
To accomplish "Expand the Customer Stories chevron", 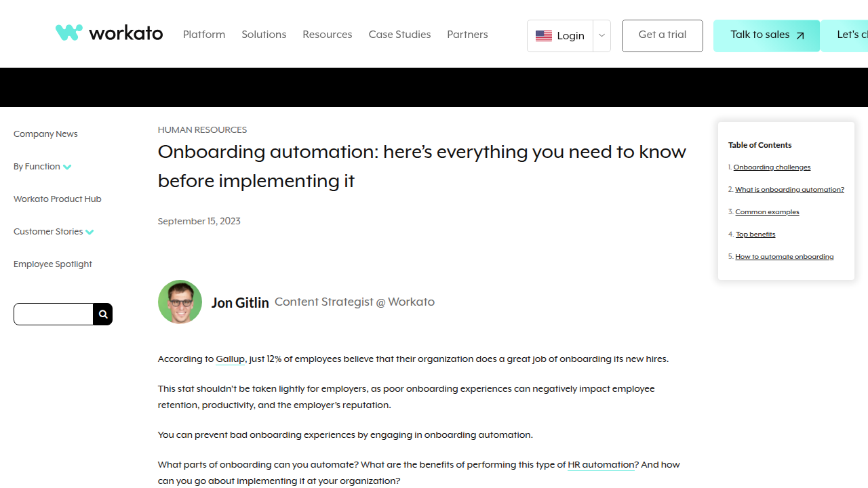I will coord(90,232).
